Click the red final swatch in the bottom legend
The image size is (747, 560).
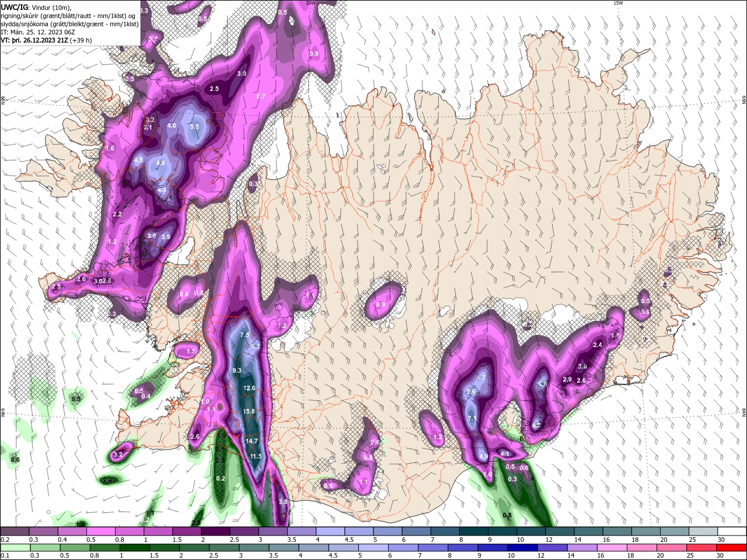[732, 548]
